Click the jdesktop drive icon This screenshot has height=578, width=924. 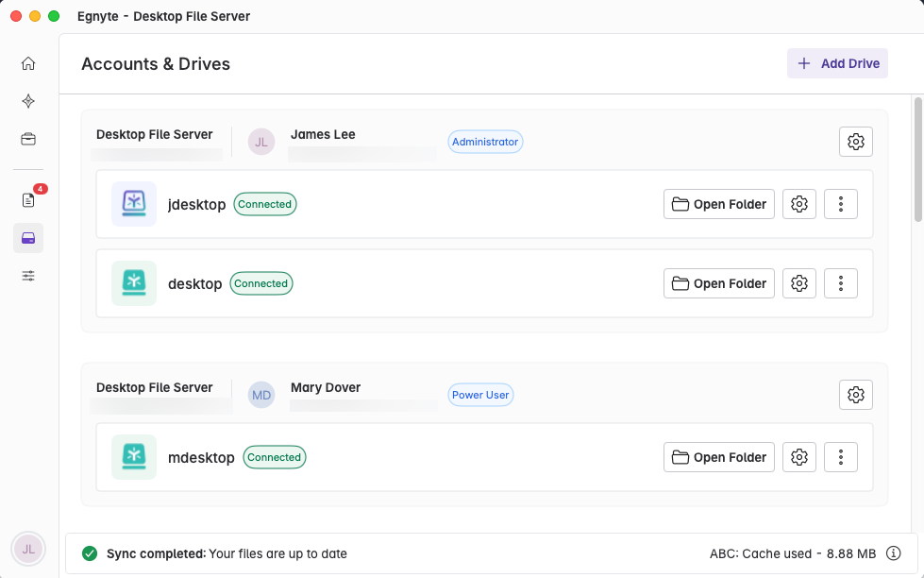tap(134, 204)
